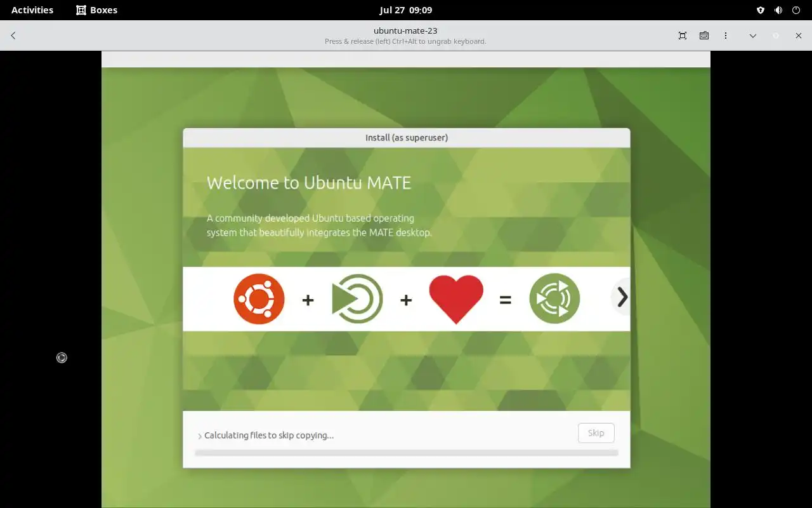The width and height of the screenshot is (812, 508).
Task: Expand the installer details disclosure arrow
Action: click(200, 436)
